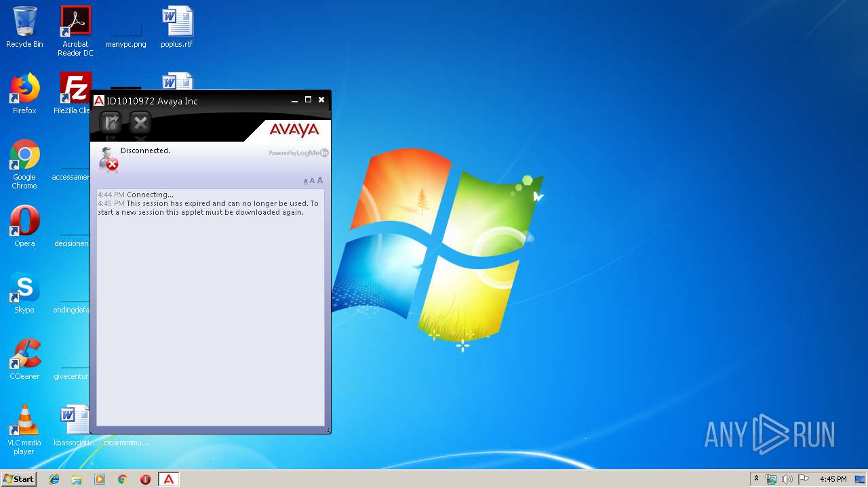The image size is (868, 488).
Task: Click the Avaya end session X toolbar button
Action: pyautogui.click(x=140, y=123)
